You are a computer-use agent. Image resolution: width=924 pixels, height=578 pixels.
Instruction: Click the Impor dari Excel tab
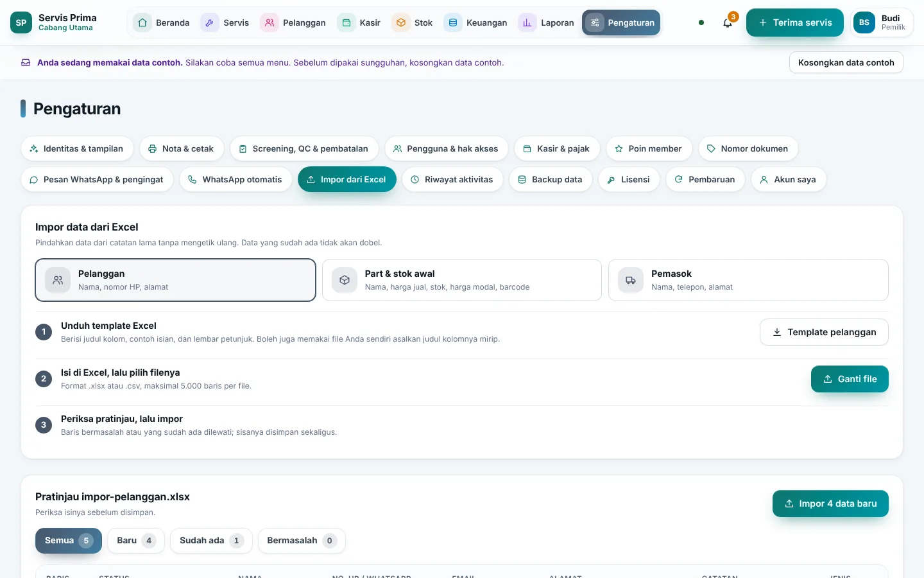(347, 179)
